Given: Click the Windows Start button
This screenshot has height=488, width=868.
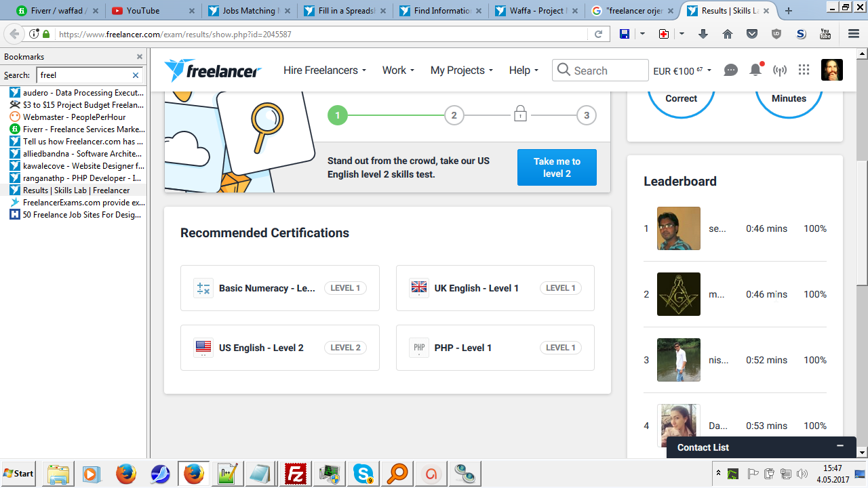Looking at the screenshot, I should (19, 473).
